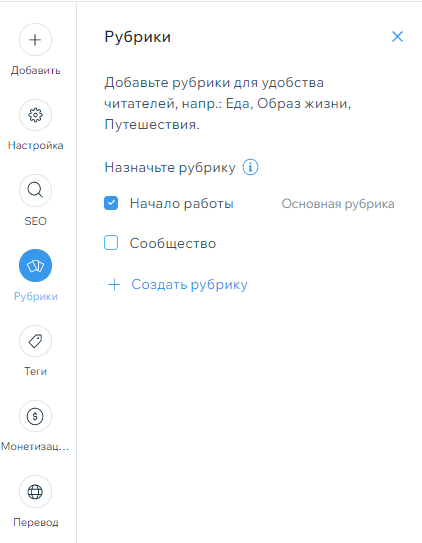Viewport: 422px width, 543px height.
Task: Click the Основная рубрика label
Action: tap(338, 204)
